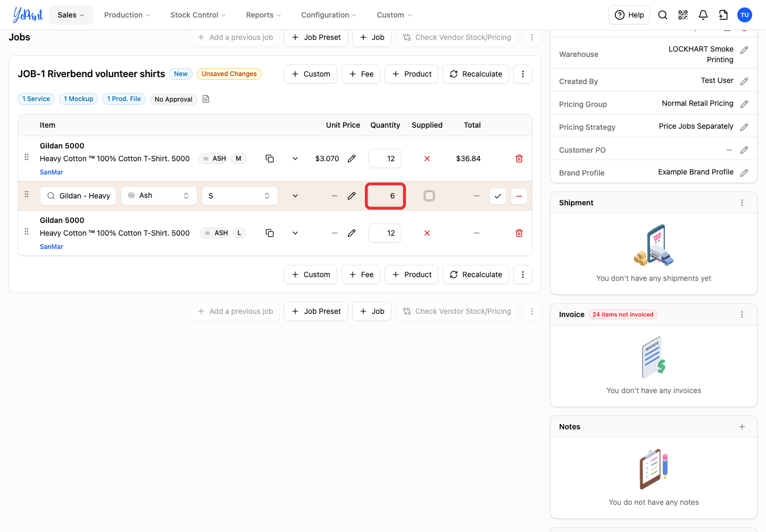Click the quantity field showing 6
The width and height of the screenshot is (766, 532).
click(x=386, y=196)
